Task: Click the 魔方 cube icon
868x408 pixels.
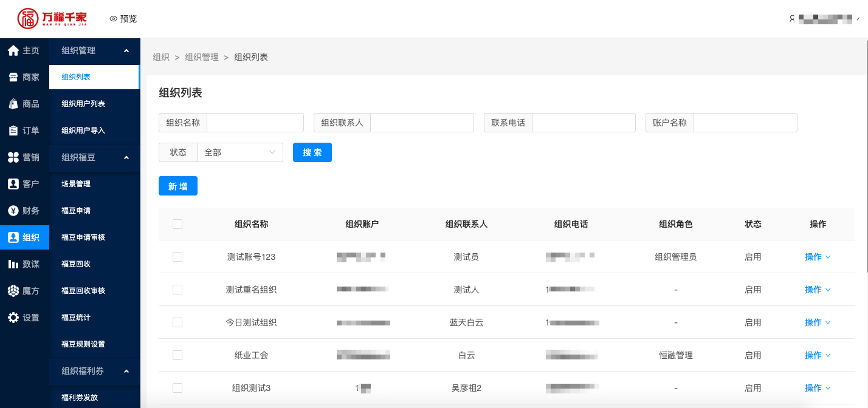Action: pos(13,291)
